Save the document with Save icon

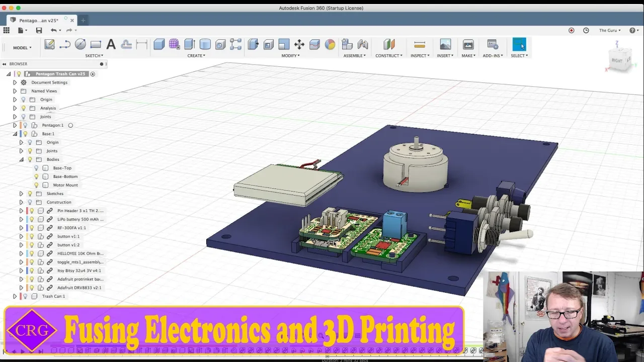[x=39, y=30]
